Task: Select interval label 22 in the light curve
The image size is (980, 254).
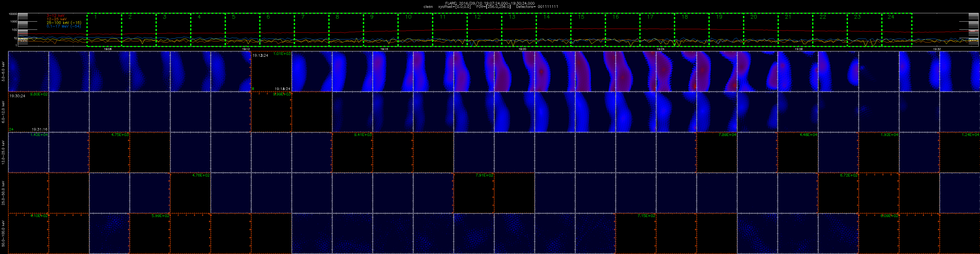Action: pyautogui.click(x=823, y=17)
